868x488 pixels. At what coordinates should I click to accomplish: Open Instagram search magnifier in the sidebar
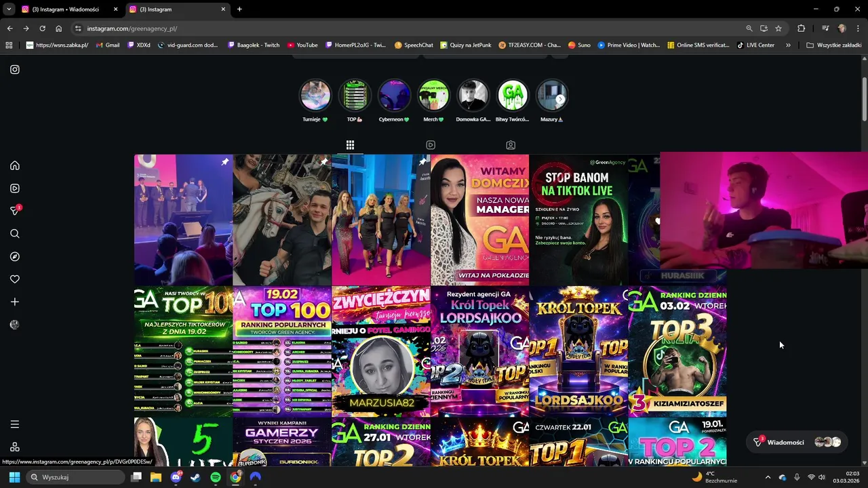15,234
